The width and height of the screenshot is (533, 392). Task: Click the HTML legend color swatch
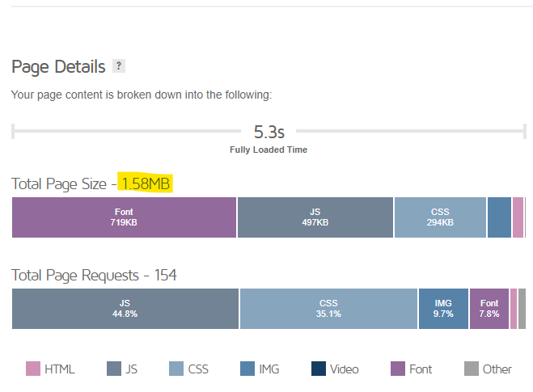click(33, 369)
